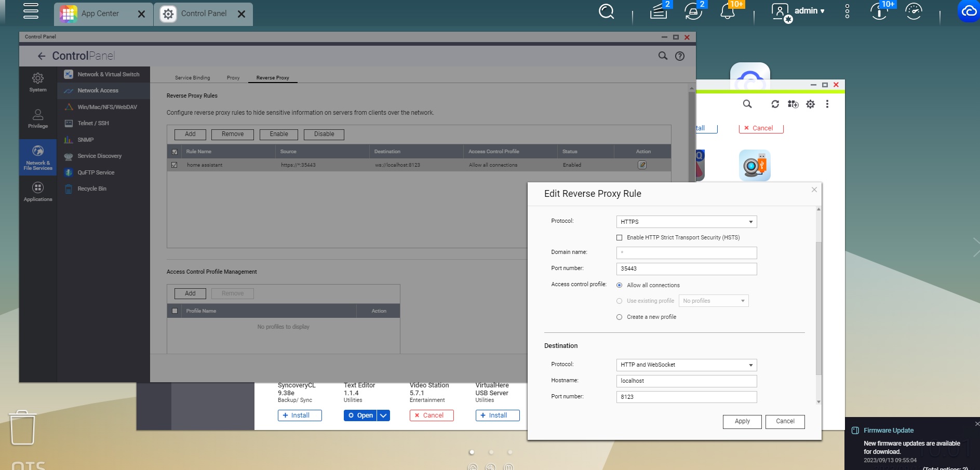980x470 pixels.
Task: Switch to the Service Binding tab
Action: 192,77
